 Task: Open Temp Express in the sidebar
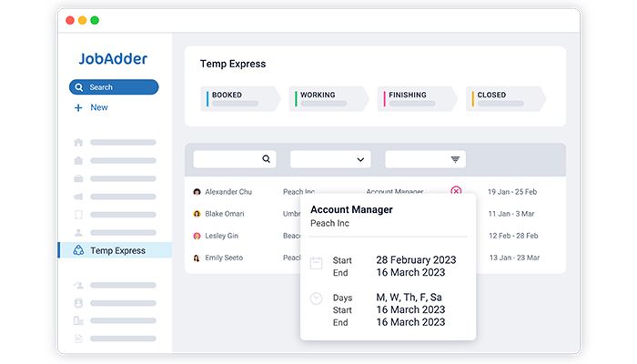click(116, 250)
